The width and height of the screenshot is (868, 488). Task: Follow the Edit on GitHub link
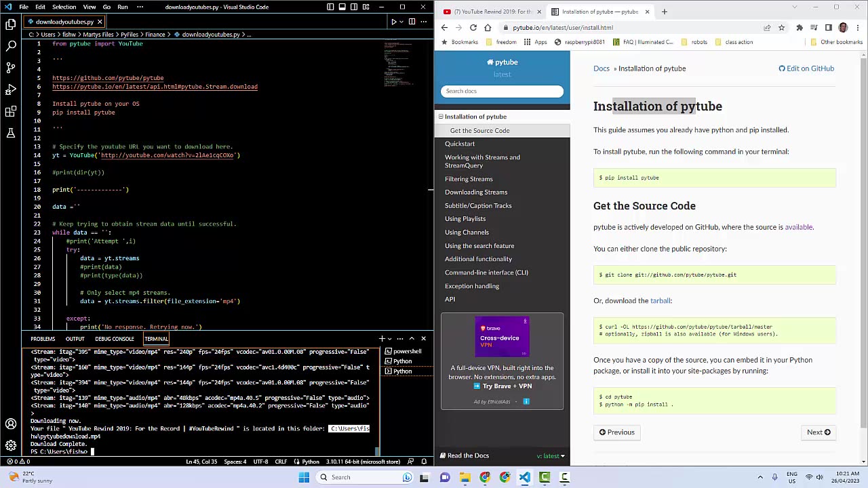806,68
